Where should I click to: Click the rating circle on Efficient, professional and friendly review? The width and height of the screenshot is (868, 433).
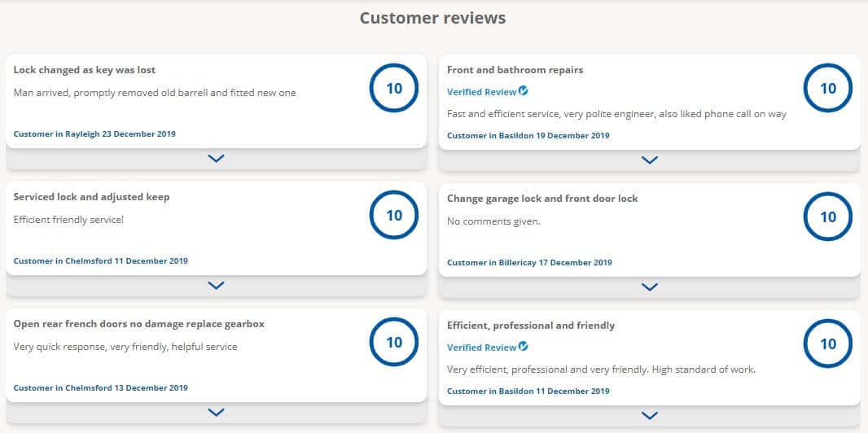(x=827, y=343)
